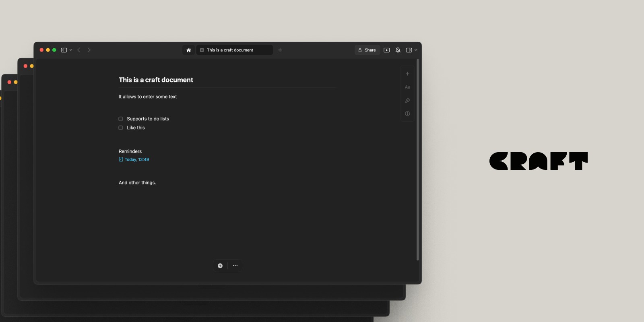The width and height of the screenshot is (644, 322).
Task: Check the 'Like this' checkbox
Action: pyautogui.click(x=120, y=128)
